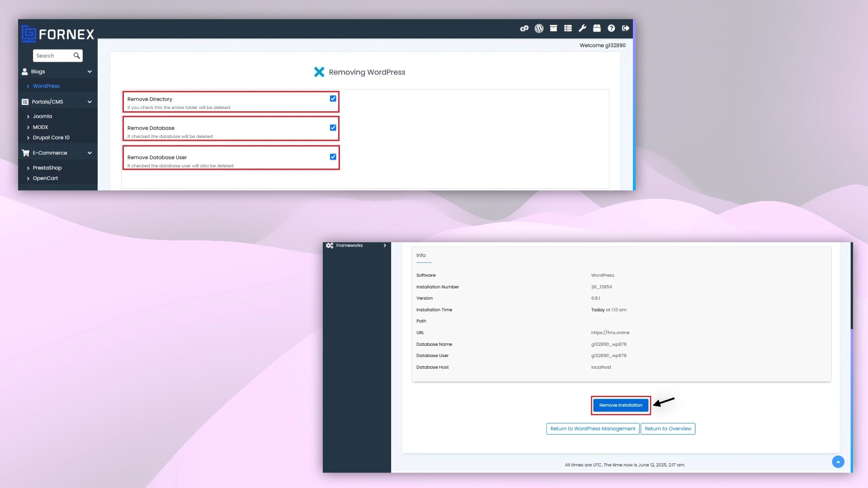Select WordPress under Blogs
This screenshot has height=488, width=868.
point(46,86)
